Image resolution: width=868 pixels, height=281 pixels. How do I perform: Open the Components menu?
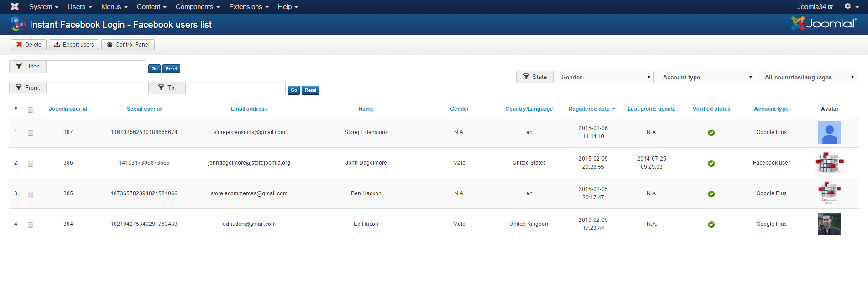point(198,7)
